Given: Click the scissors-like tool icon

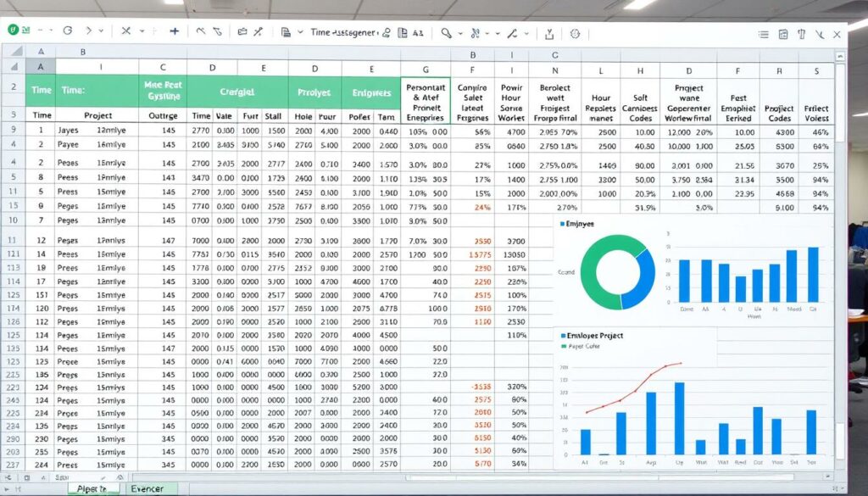Looking at the screenshot, I should 475,34.
